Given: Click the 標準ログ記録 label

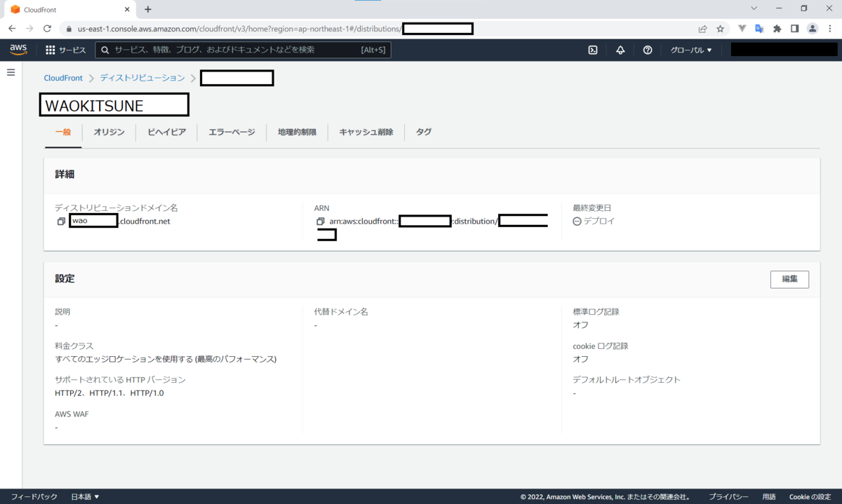Looking at the screenshot, I should [596, 312].
